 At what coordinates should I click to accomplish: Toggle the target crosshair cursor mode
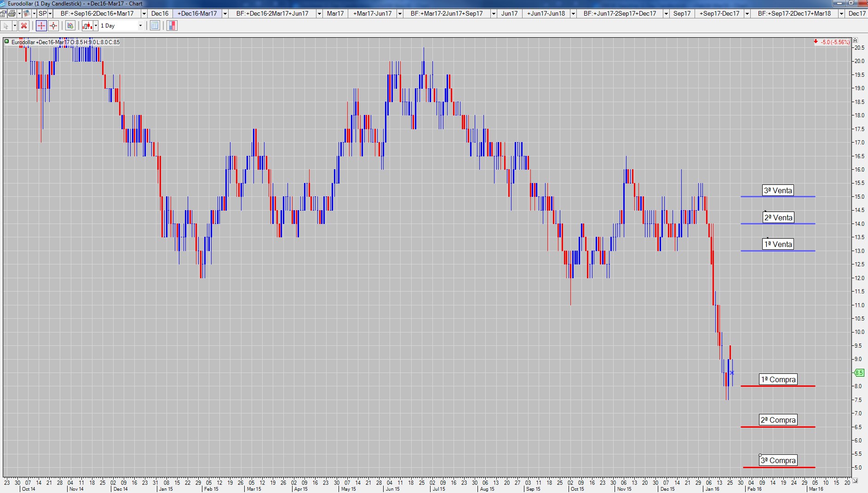tap(53, 26)
